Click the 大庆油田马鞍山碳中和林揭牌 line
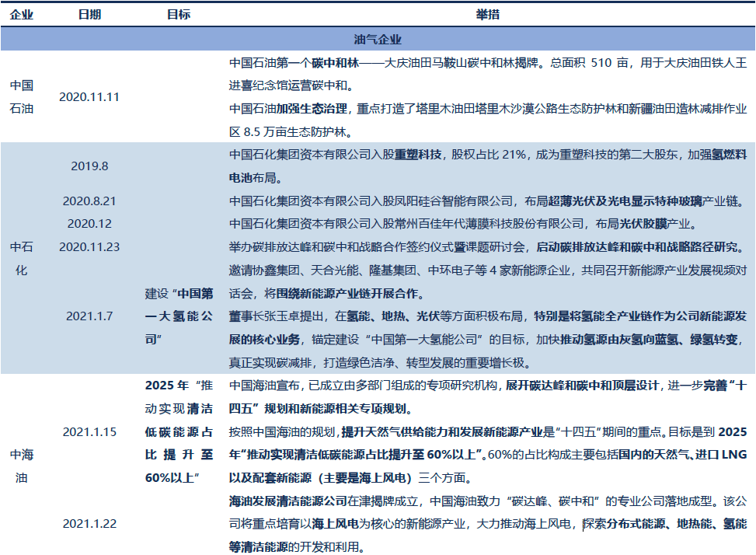The width and height of the screenshot is (756, 555). pyautogui.click(x=488, y=63)
